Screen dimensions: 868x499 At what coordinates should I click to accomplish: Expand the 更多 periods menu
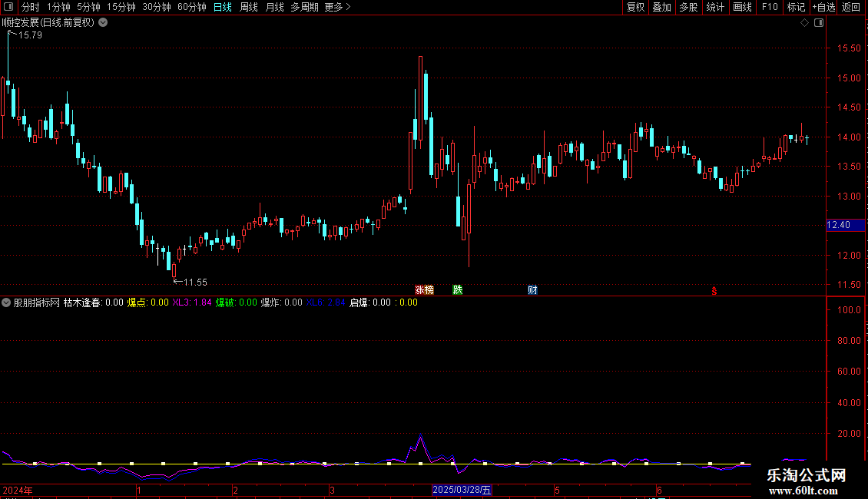[337, 7]
